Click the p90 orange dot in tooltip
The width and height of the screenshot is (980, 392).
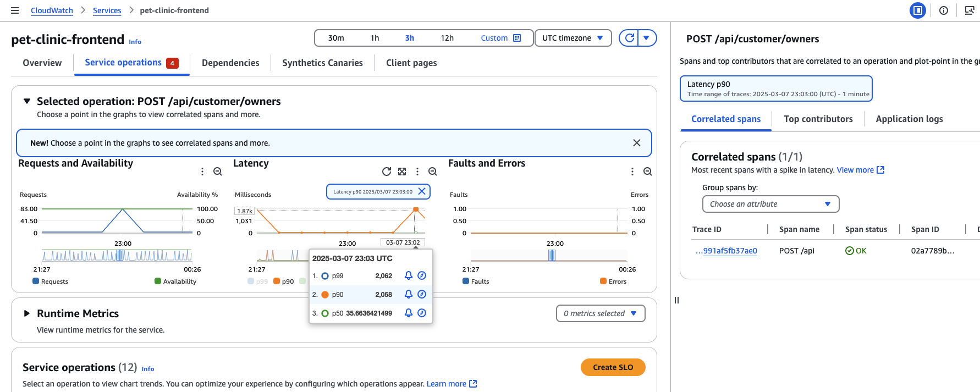click(325, 295)
